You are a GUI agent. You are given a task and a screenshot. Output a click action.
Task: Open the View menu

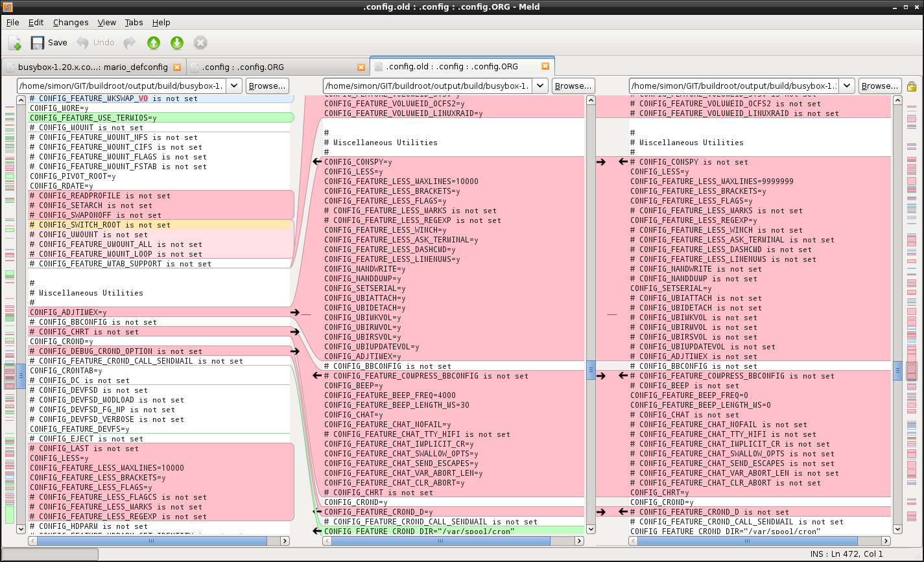click(107, 22)
